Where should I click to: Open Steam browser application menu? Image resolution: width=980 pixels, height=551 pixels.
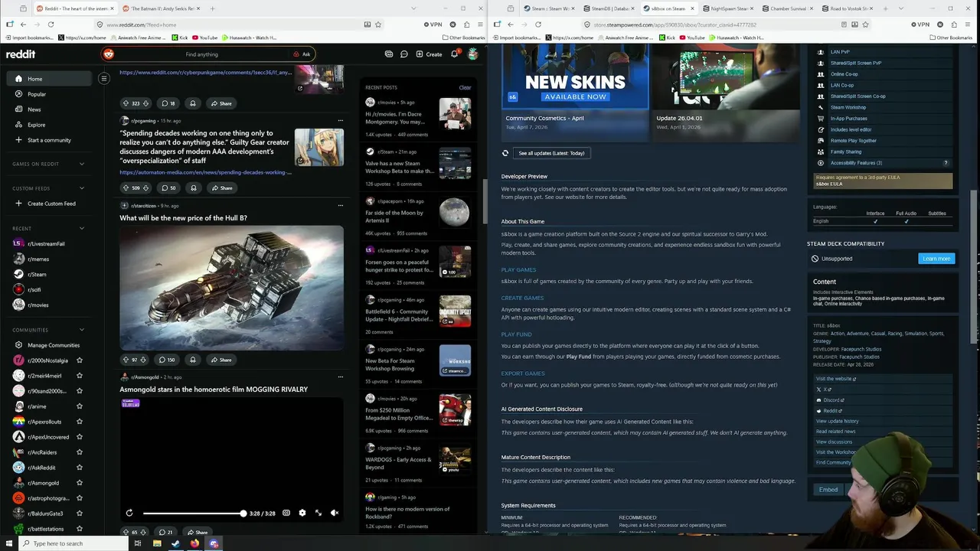point(969,24)
